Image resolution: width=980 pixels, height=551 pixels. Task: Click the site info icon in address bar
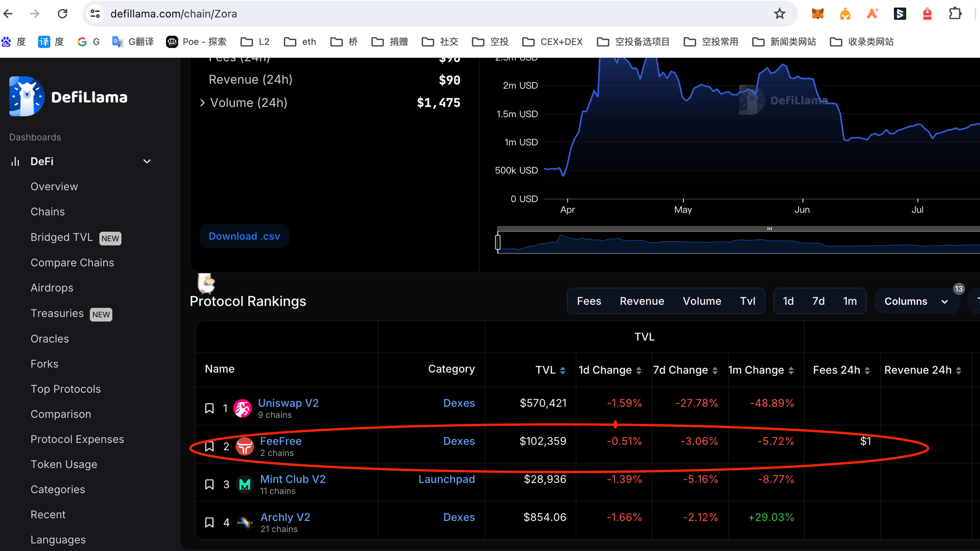pos(95,14)
